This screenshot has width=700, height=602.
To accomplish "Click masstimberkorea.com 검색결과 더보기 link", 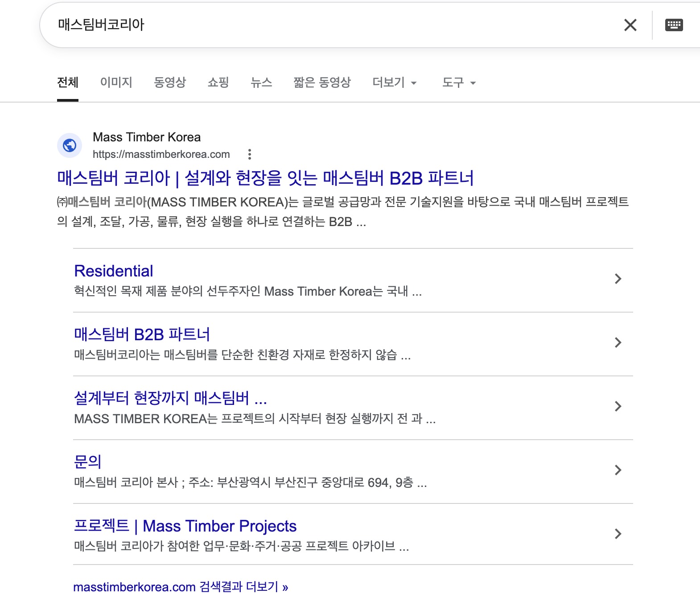I will 181,587.
